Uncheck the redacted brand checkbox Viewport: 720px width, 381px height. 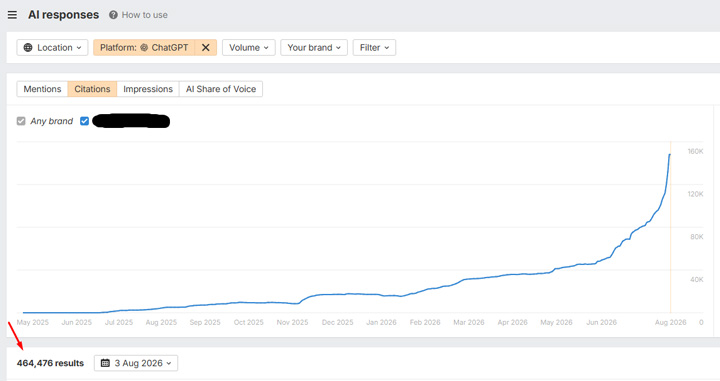point(84,121)
